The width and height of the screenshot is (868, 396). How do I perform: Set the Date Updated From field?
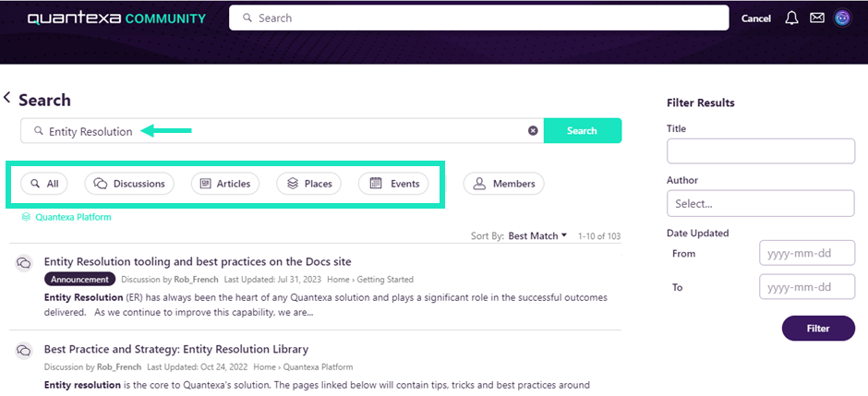pos(807,254)
